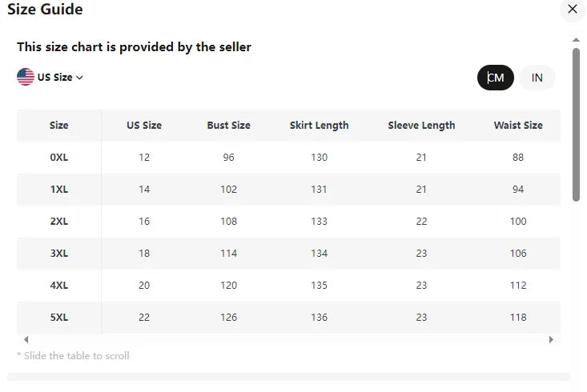Click the horizontal table scrollbar track
The width and height of the screenshot is (587, 392).
pos(288,340)
